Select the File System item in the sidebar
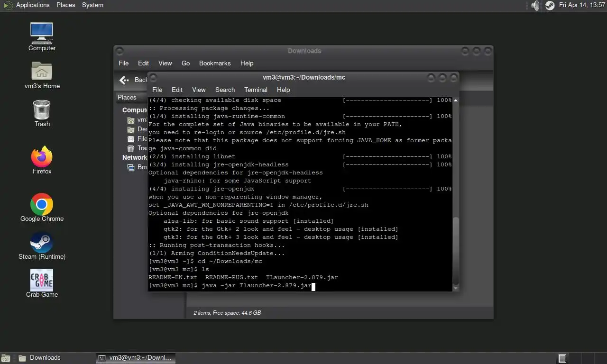607x364 pixels. (x=138, y=139)
